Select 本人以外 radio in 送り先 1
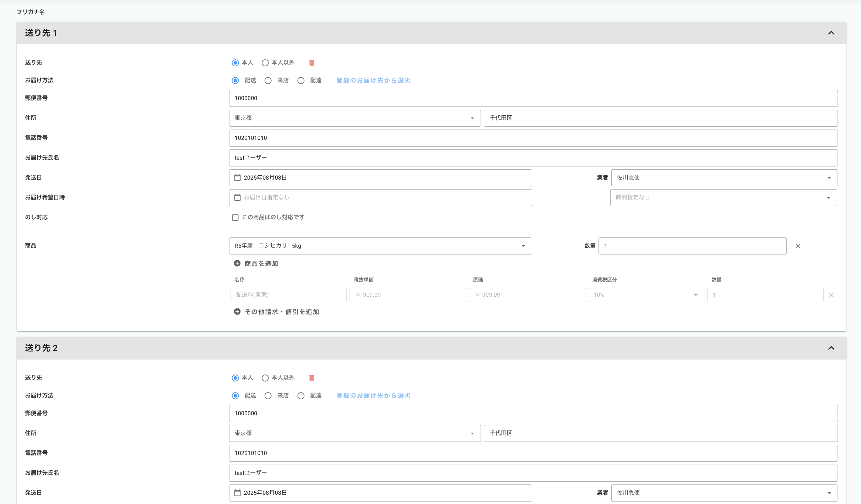 (x=265, y=63)
